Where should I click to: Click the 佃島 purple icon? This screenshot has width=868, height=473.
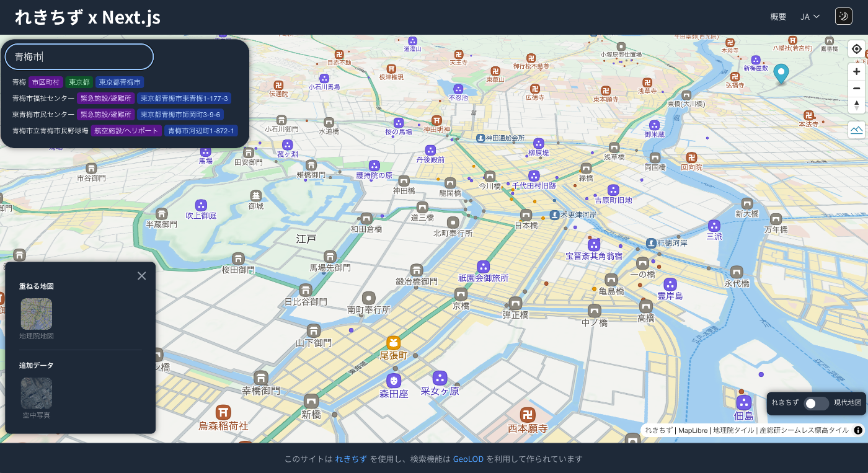click(744, 402)
